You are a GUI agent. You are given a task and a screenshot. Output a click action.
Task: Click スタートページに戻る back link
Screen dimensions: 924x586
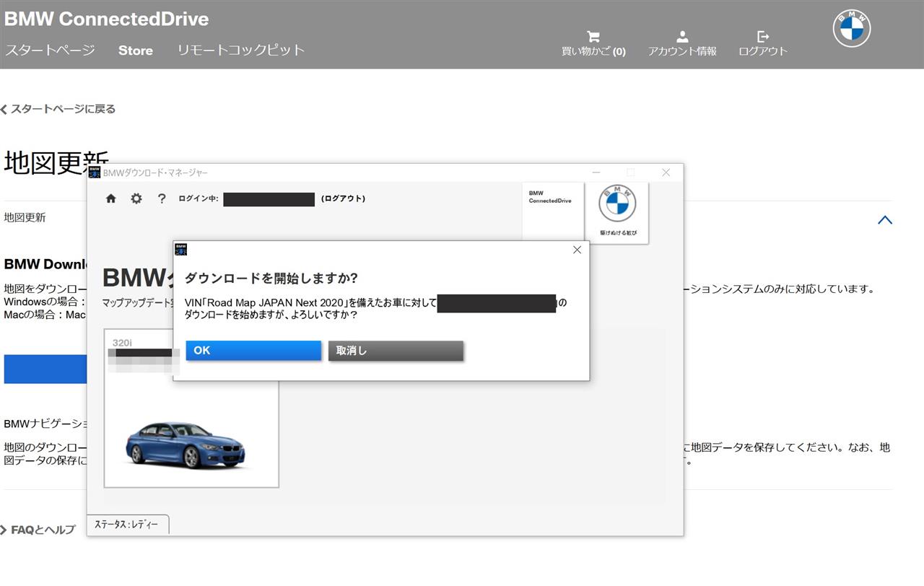[58, 109]
